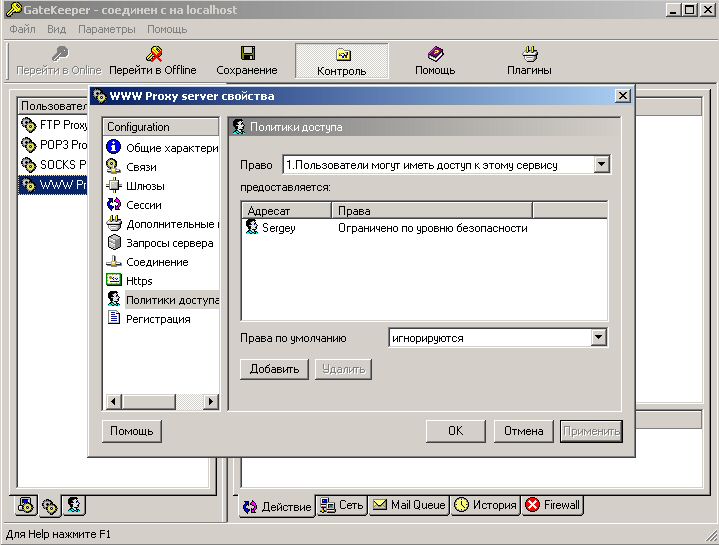Switch to the Mail Queue tab
Viewport: 719px width, 545px height.
(409, 505)
